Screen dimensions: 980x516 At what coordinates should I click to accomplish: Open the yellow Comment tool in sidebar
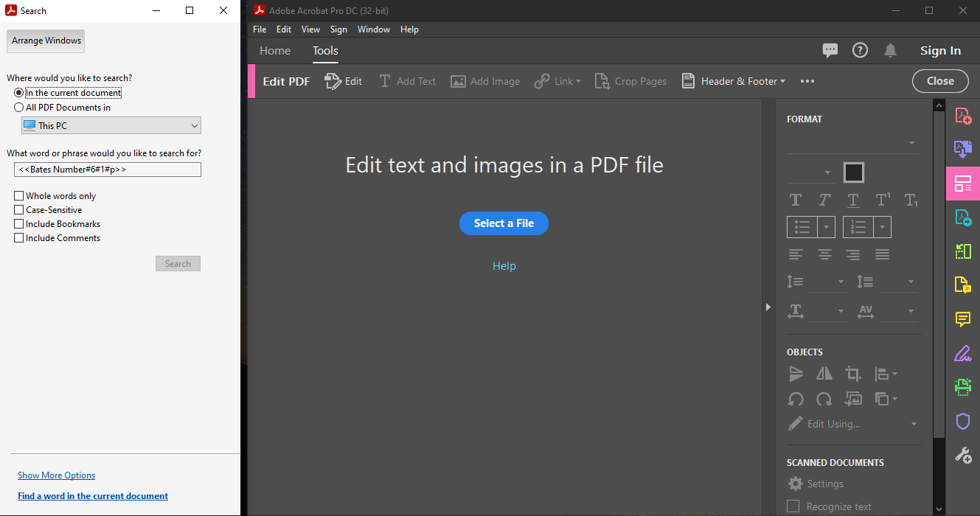(x=963, y=318)
